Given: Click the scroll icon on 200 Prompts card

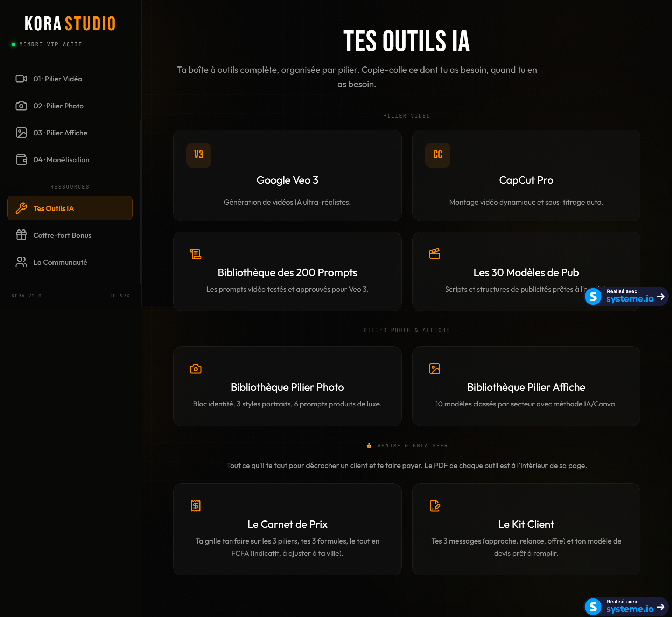Looking at the screenshot, I should point(196,254).
